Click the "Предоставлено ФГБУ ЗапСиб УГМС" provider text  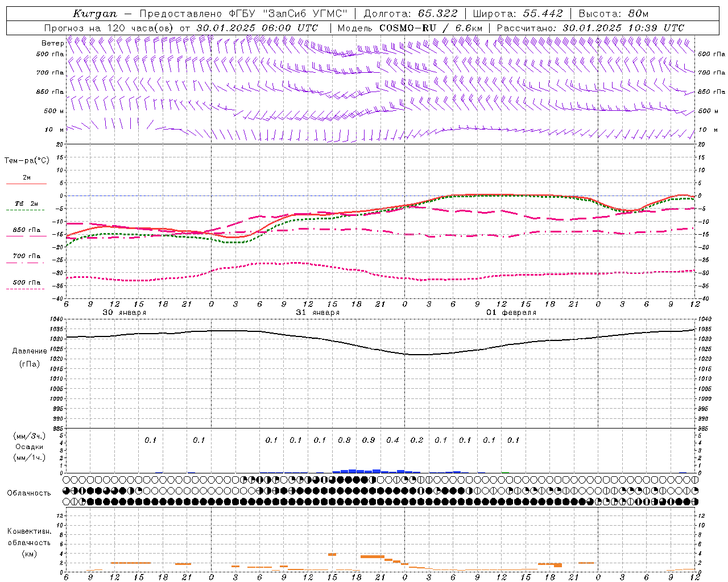pos(243,14)
